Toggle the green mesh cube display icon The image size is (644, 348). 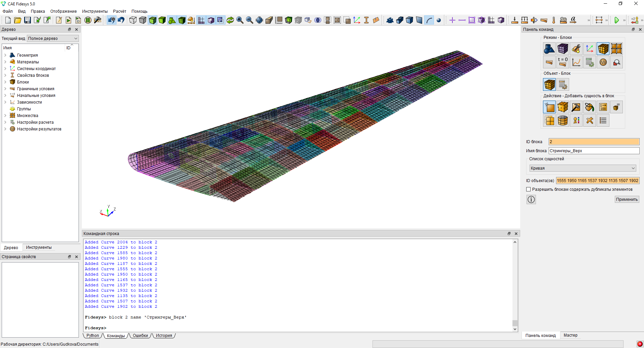pos(182,20)
